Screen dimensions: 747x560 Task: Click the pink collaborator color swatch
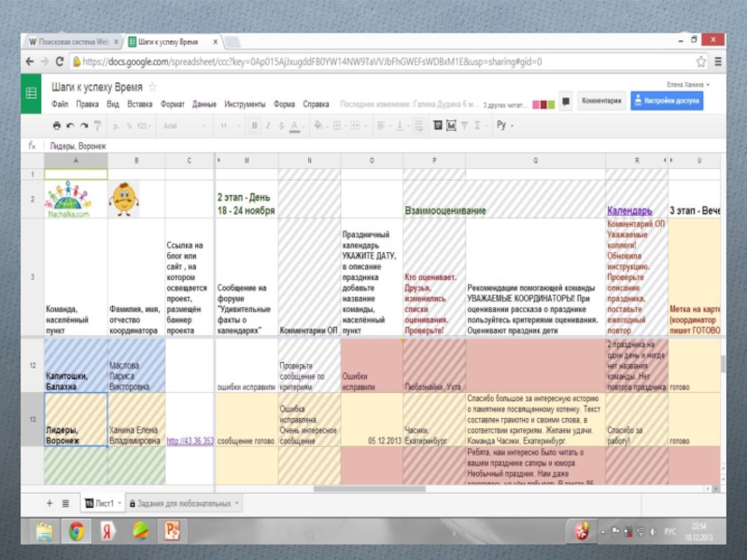[x=538, y=105]
